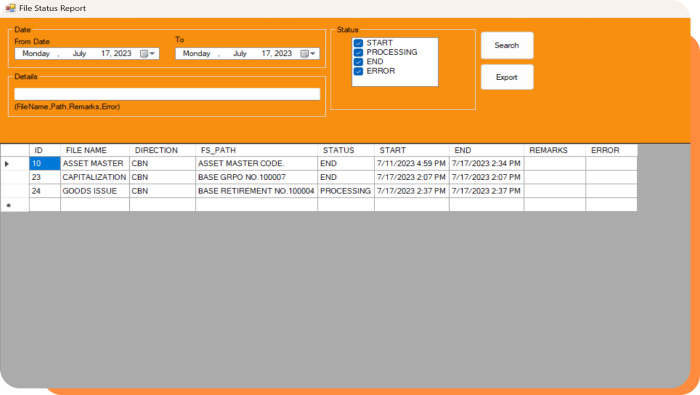Open the To date calendar dropdown
Viewport: 700px width, 395px height.
308,54
